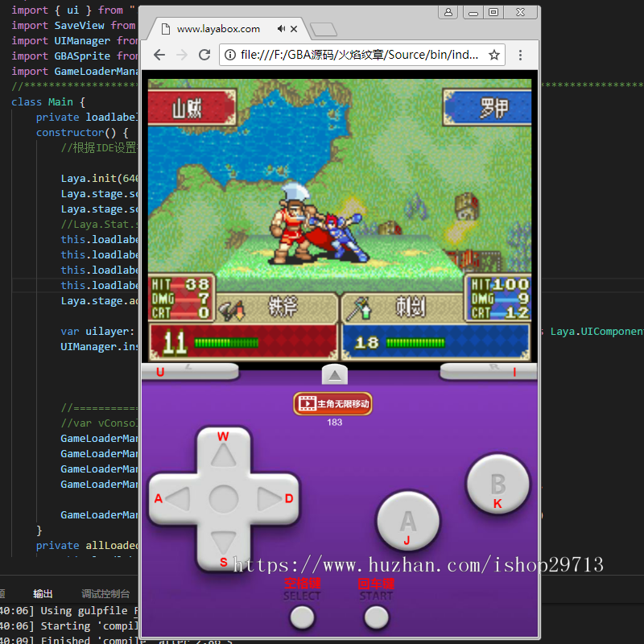Click 'Using gulpfile' output line
This screenshot has width=644, height=644.
[x=69, y=611]
